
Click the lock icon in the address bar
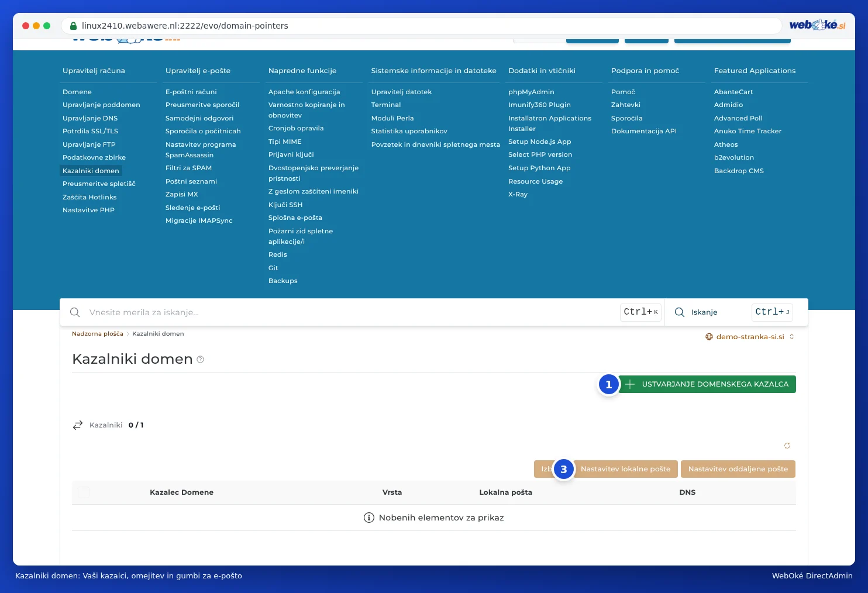(x=74, y=26)
